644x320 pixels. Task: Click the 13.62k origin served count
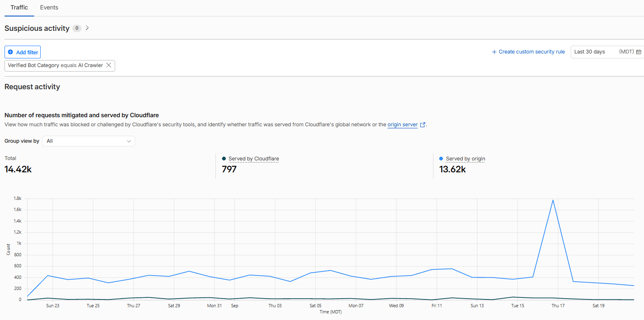452,169
